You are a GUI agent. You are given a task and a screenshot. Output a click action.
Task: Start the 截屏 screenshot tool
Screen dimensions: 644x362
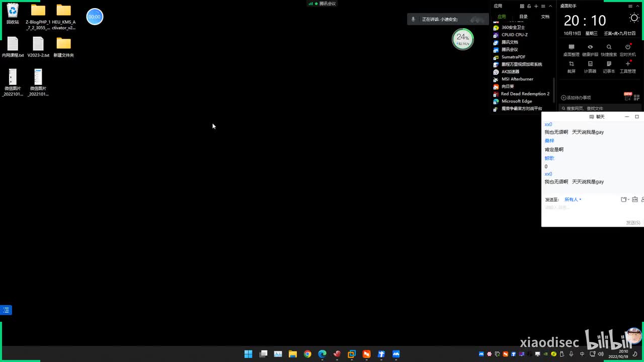tap(571, 67)
